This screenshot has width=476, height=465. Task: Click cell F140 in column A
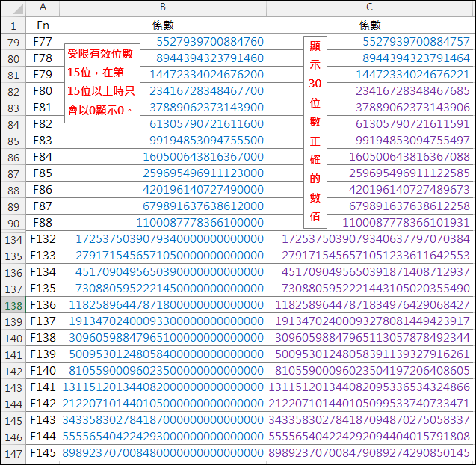[43, 370]
